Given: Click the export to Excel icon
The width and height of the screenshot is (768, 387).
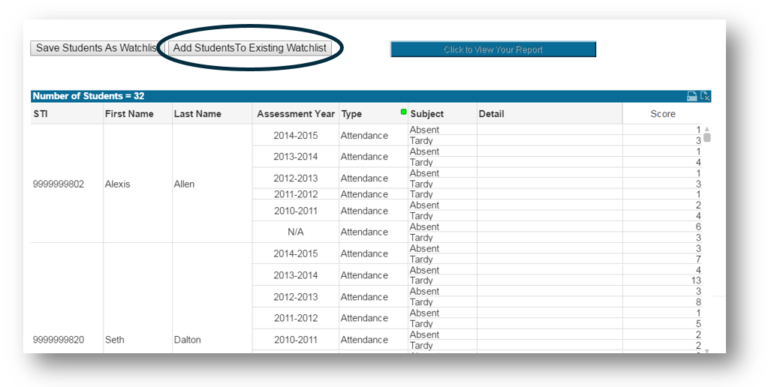Looking at the screenshot, I should click(x=705, y=96).
